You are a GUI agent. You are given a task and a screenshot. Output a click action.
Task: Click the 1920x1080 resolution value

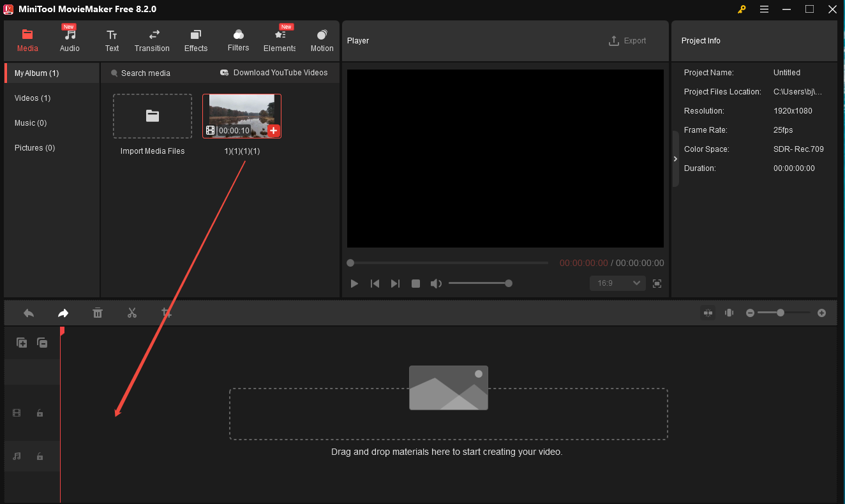[x=793, y=111]
